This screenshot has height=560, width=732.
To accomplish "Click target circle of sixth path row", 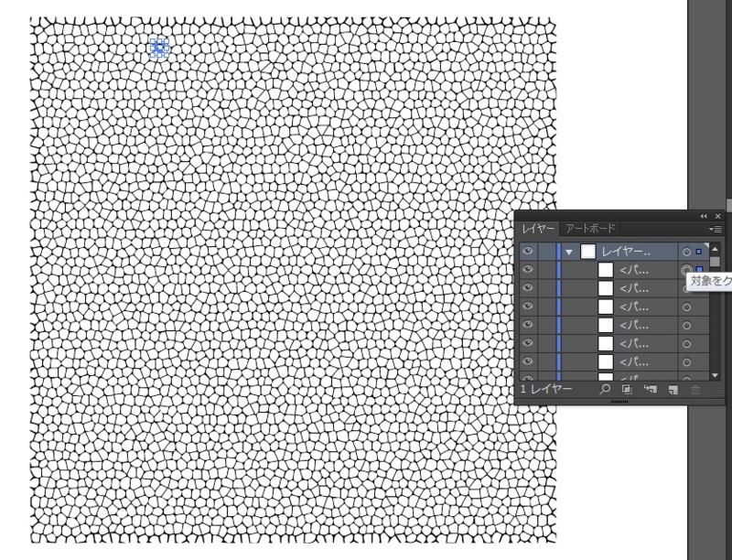I will click(686, 362).
